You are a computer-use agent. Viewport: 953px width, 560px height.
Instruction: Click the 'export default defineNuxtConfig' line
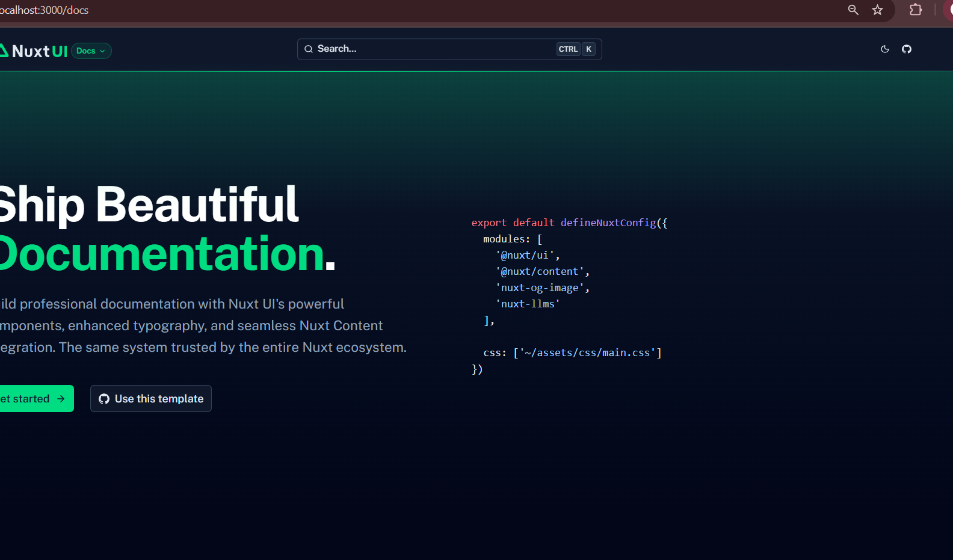tap(569, 223)
